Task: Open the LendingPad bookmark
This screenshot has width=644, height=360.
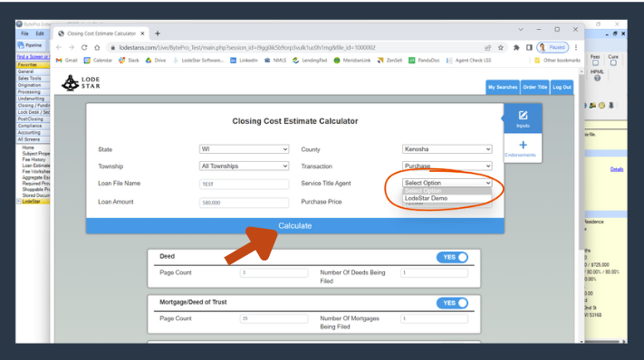Action: click(x=310, y=61)
